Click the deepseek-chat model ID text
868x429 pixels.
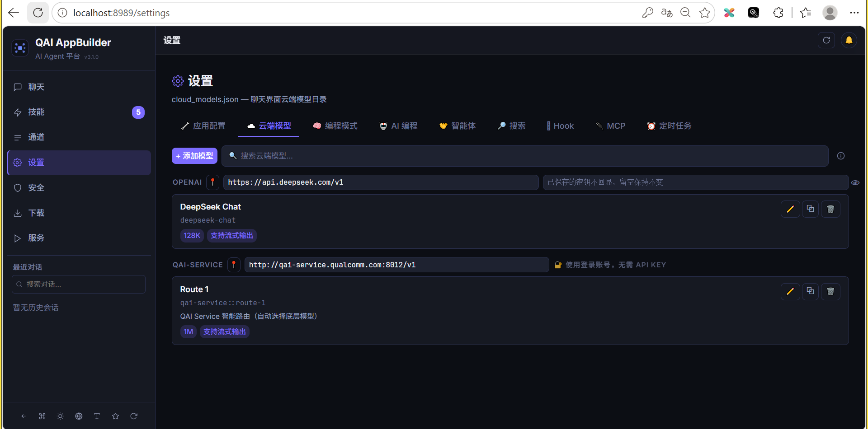coord(208,220)
